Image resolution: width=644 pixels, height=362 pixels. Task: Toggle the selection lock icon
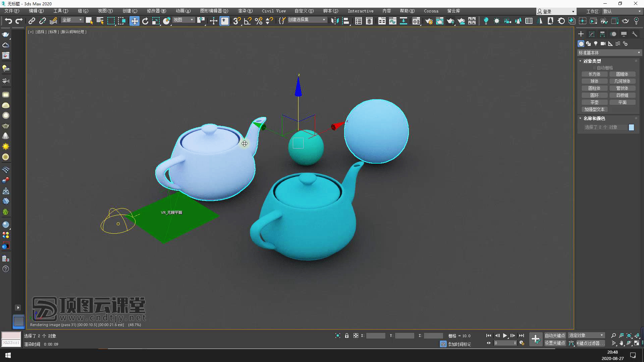click(x=347, y=336)
